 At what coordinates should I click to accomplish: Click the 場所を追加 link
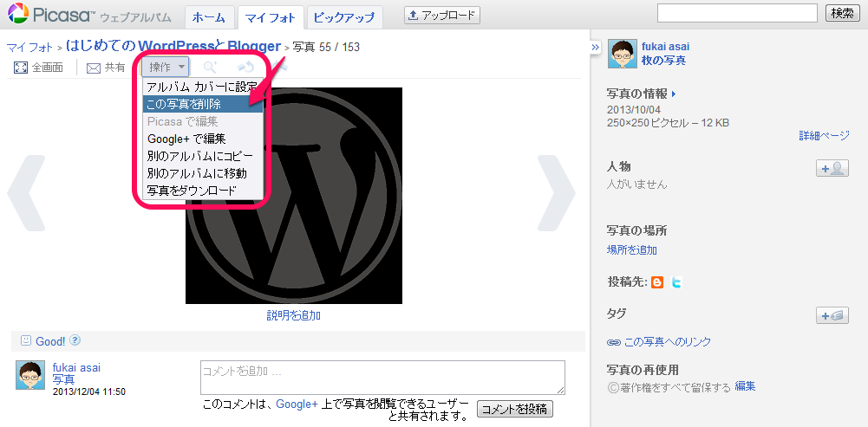pyautogui.click(x=631, y=250)
